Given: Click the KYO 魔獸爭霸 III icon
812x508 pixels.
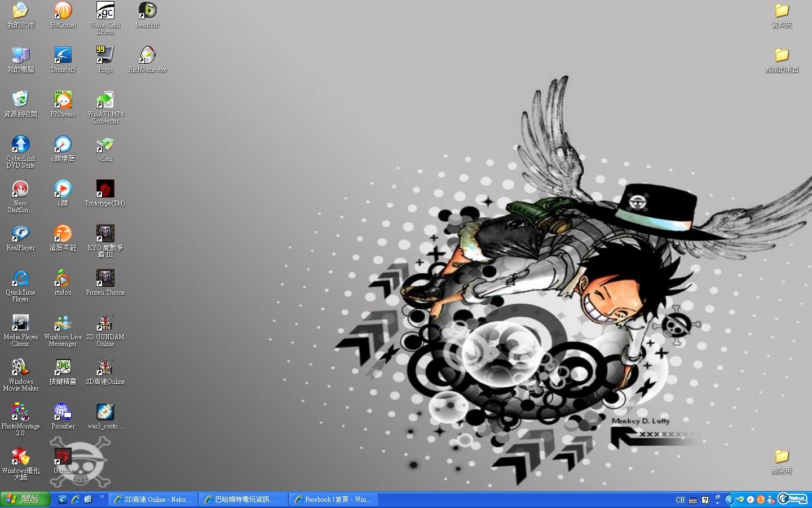Looking at the screenshot, I should click(x=105, y=241).
